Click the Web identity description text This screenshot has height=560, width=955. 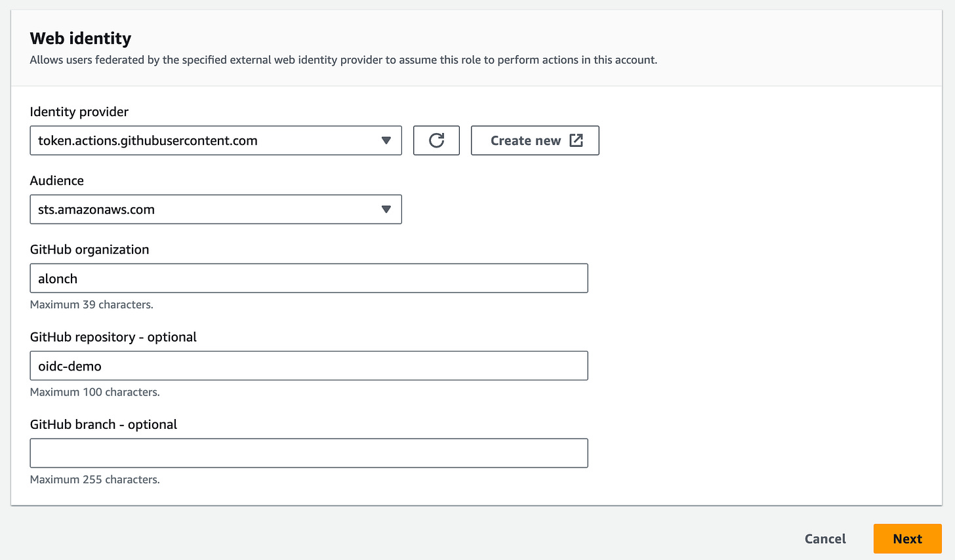pos(344,60)
